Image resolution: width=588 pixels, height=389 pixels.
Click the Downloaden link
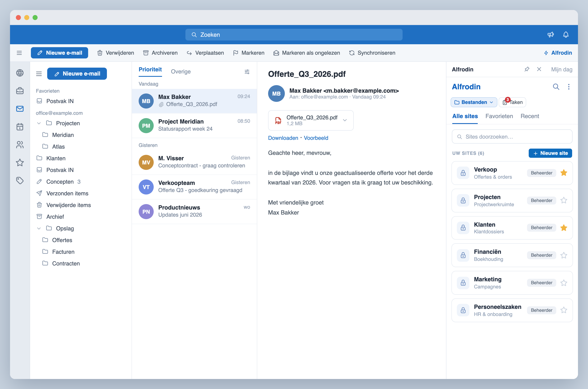[x=283, y=138]
